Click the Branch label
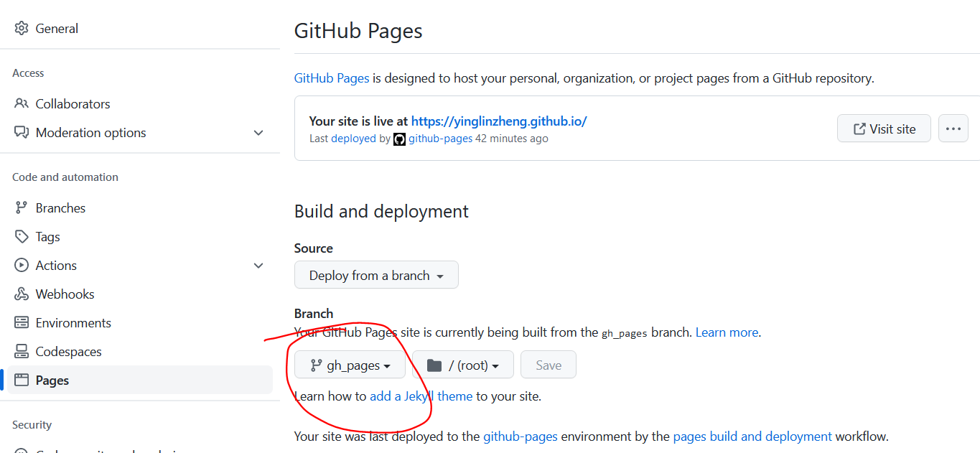Screen dimensions: 980x453 click(x=314, y=314)
